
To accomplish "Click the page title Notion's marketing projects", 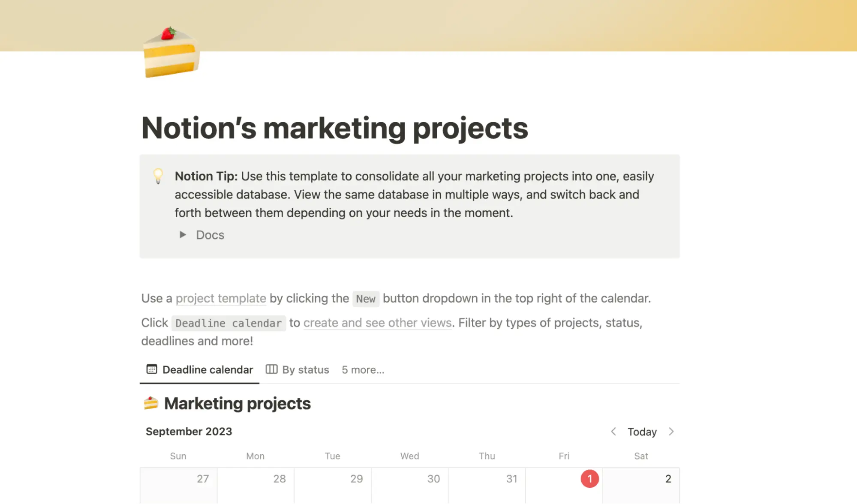I will [x=334, y=128].
